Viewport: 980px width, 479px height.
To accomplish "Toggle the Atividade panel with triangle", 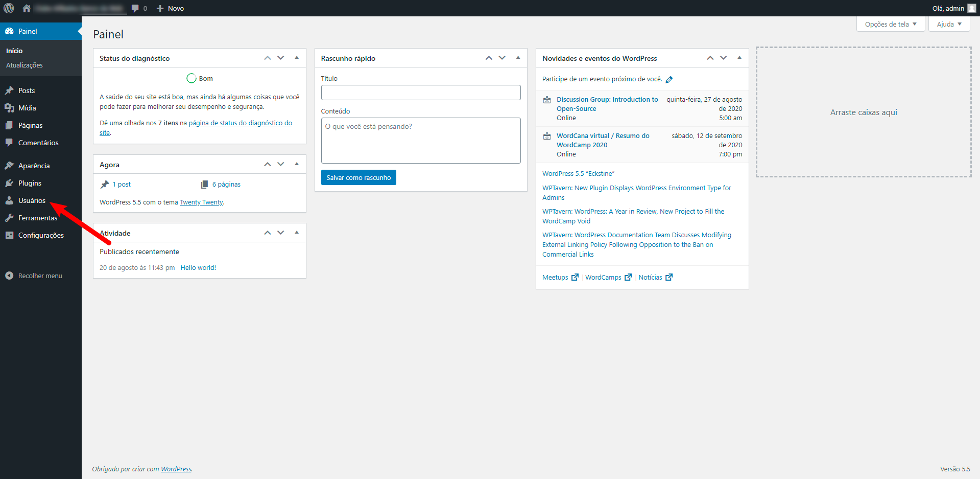I will (x=297, y=233).
